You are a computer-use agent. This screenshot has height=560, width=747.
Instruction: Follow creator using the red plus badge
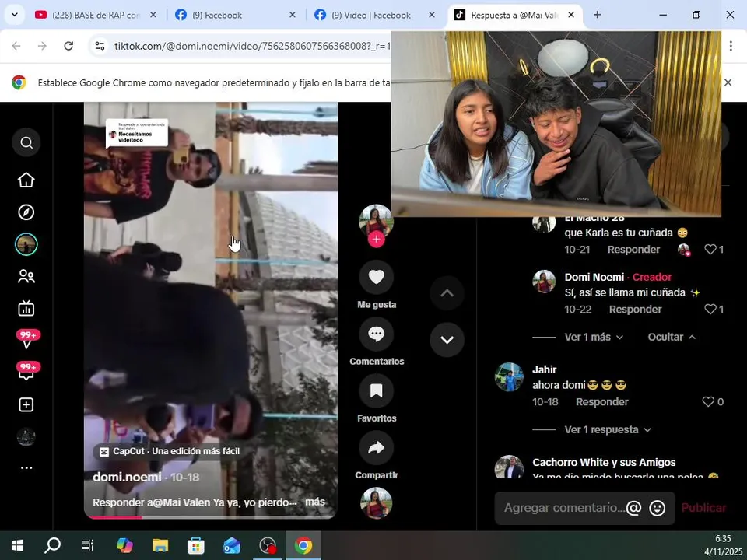(x=377, y=240)
